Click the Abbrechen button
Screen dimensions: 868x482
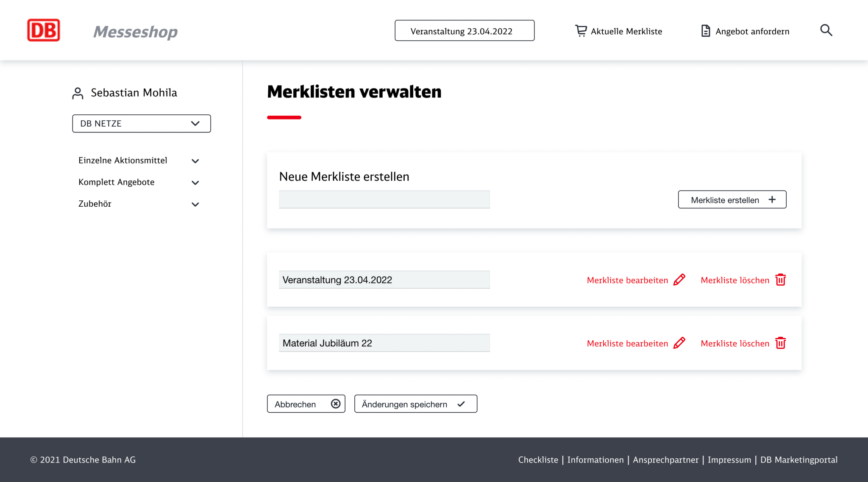coord(306,404)
